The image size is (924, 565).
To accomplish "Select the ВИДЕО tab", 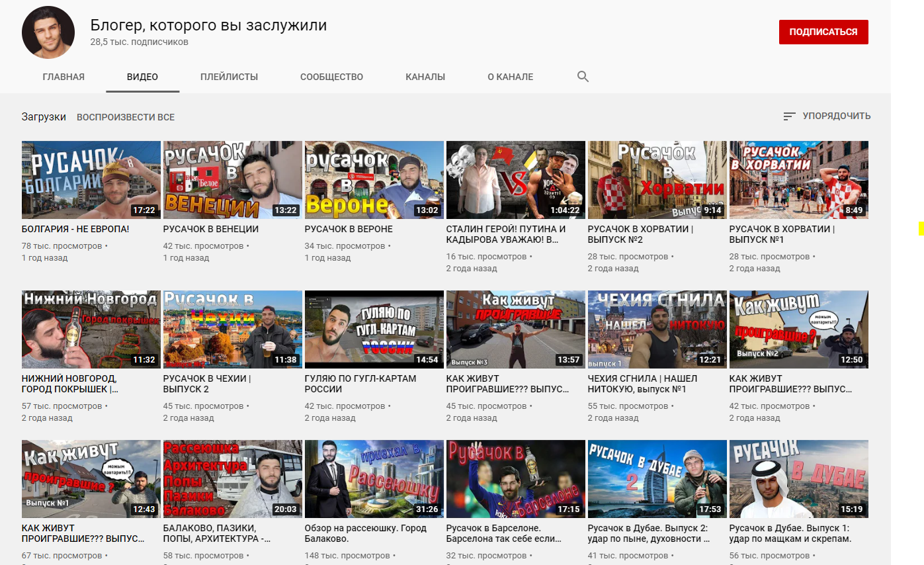I will 142,77.
